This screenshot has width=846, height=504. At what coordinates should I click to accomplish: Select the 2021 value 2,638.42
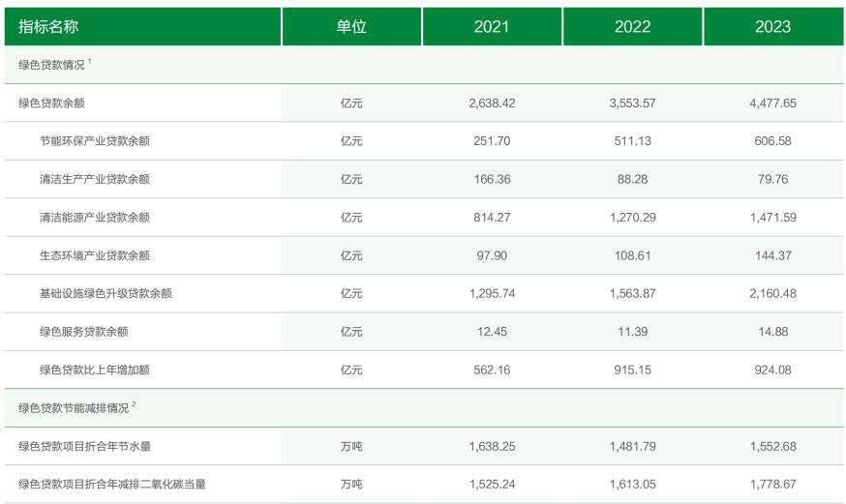pyautogui.click(x=492, y=103)
